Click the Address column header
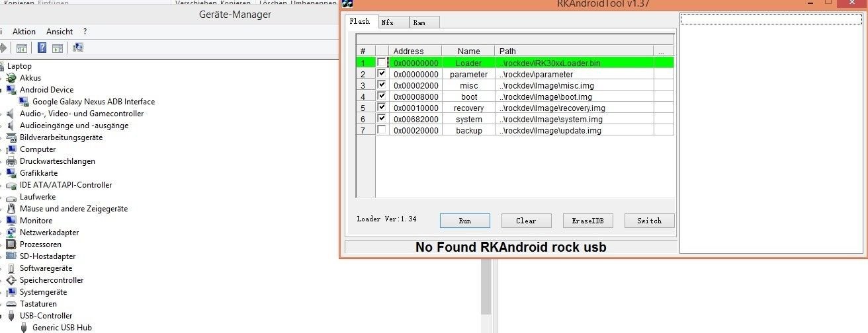The image size is (868, 333). (x=415, y=51)
